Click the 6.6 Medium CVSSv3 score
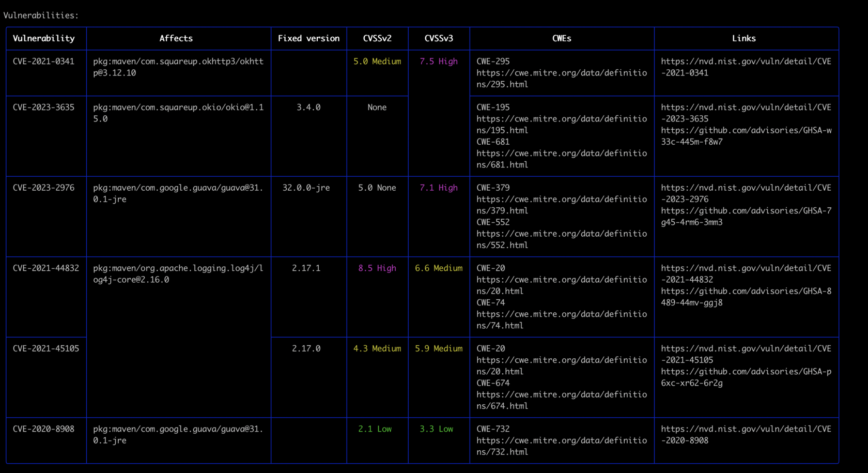 click(439, 268)
